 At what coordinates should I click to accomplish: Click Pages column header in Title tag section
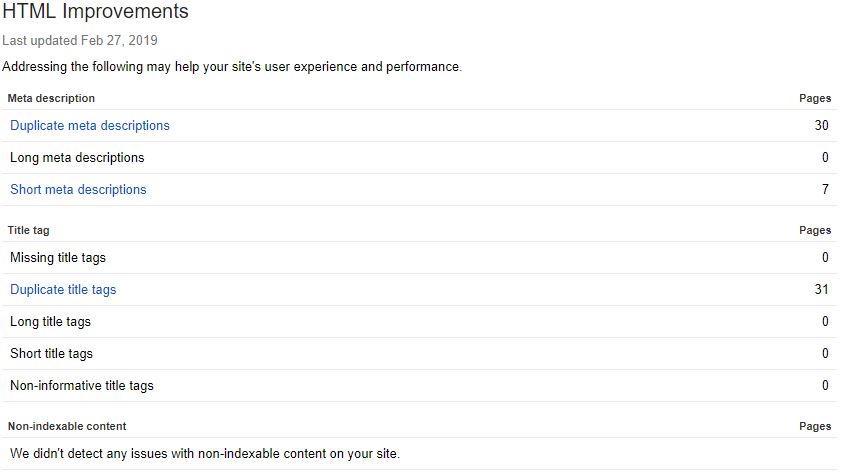pyautogui.click(x=815, y=230)
